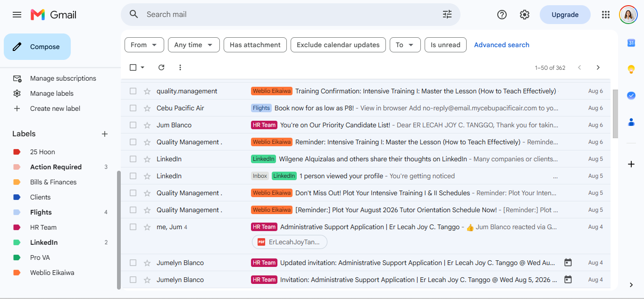Image resolution: width=644 pixels, height=299 pixels.
Task: Open Google Keep side panel
Action: click(631, 69)
